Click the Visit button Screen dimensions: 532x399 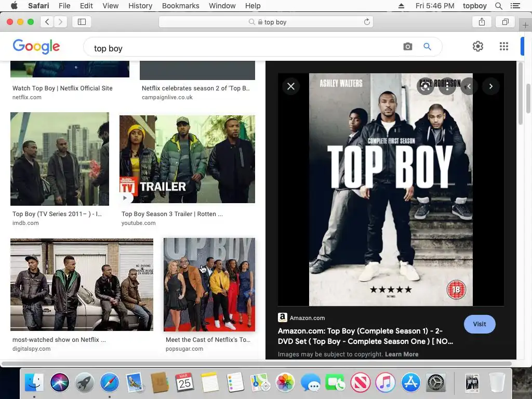point(480,324)
